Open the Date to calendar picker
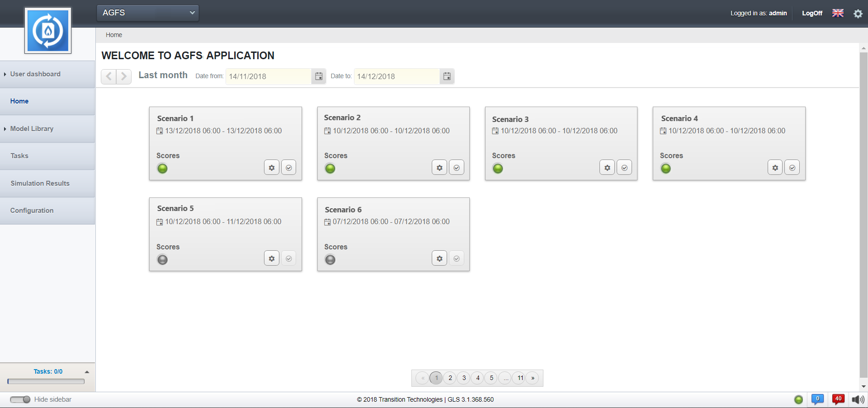The height and width of the screenshot is (408, 868). pyautogui.click(x=447, y=76)
